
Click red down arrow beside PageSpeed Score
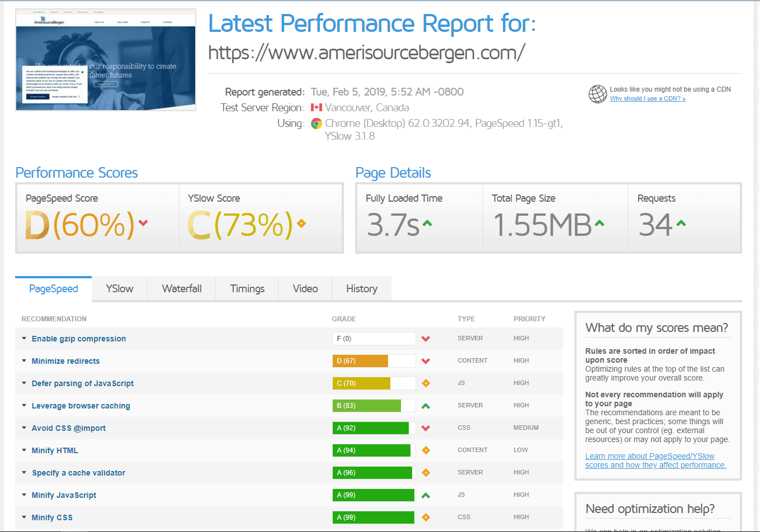click(x=143, y=223)
